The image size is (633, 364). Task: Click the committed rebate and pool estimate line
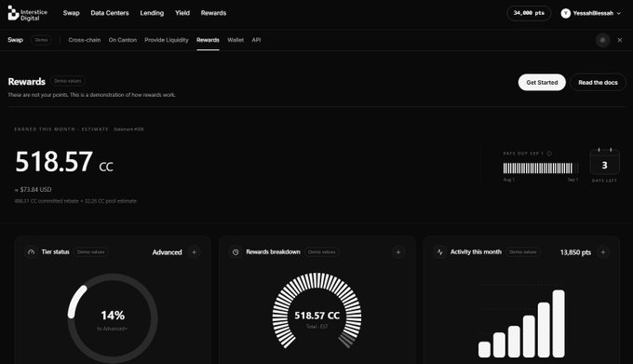click(75, 201)
